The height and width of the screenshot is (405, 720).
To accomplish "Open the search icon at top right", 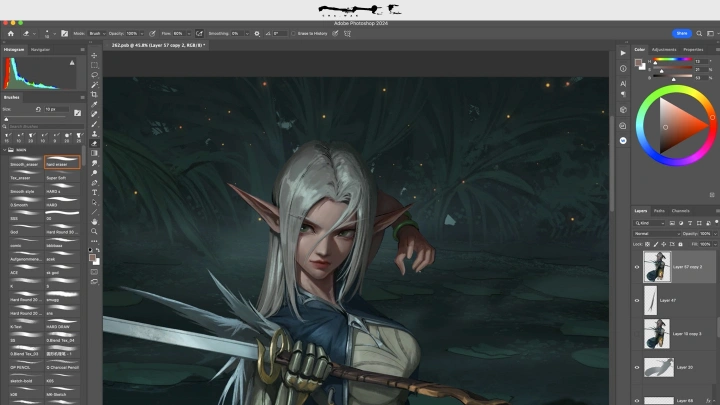I will tap(699, 34).
